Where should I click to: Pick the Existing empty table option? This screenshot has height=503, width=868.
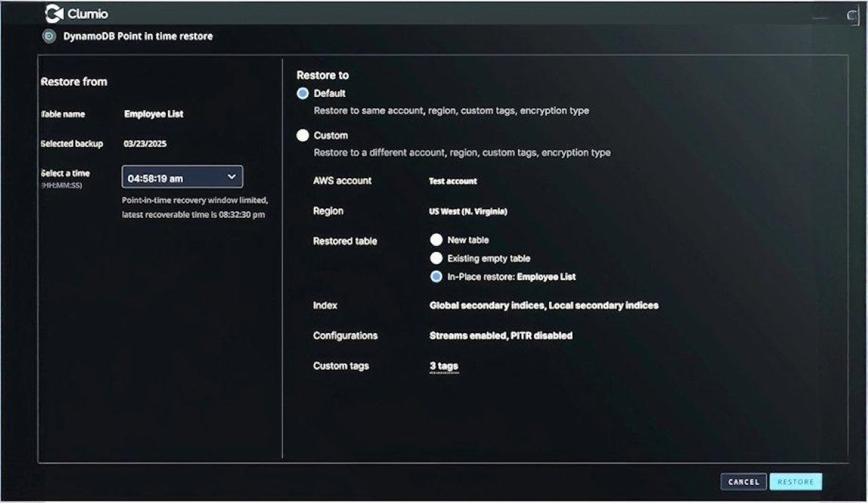point(436,258)
